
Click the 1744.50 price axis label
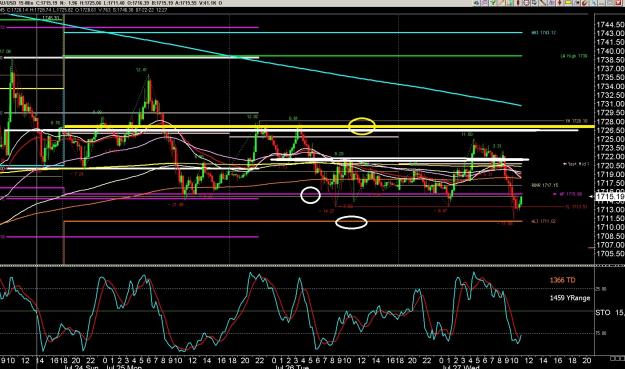click(610, 25)
